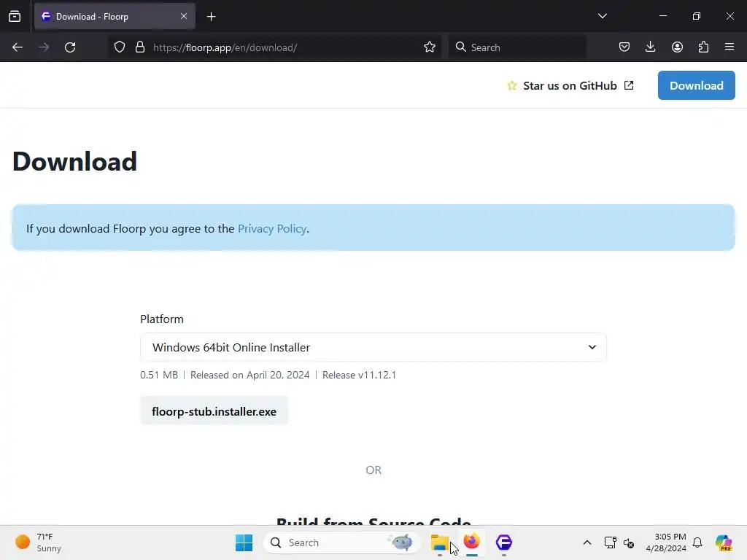This screenshot has height=560, width=747.
Task: Click the muted volume tray icon
Action: pos(629,542)
